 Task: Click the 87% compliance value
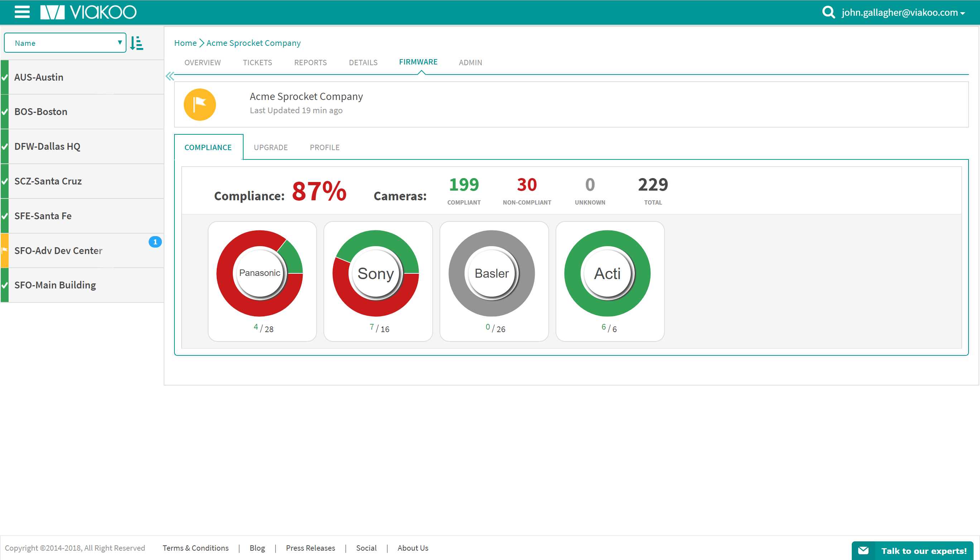(x=319, y=191)
